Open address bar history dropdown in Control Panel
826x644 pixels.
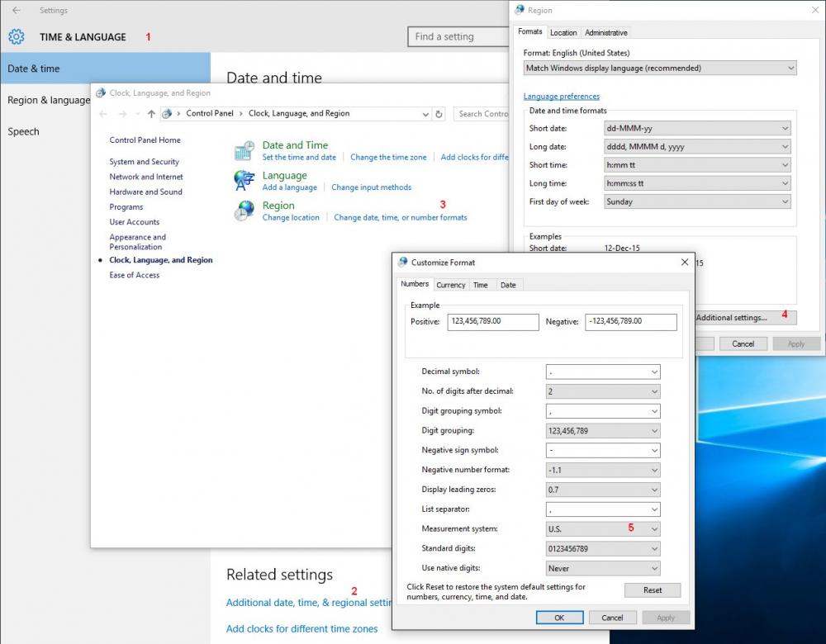pyautogui.click(x=425, y=114)
